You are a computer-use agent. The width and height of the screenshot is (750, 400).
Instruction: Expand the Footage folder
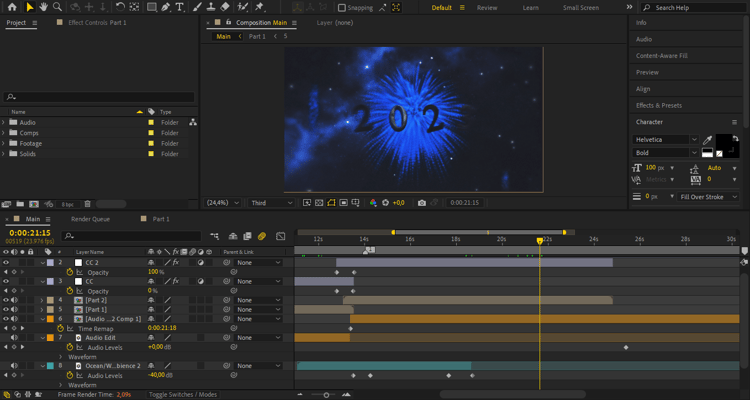coord(5,143)
